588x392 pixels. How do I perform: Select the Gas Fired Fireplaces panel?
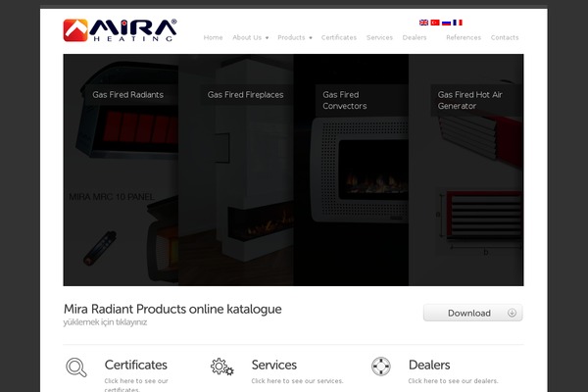[x=236, y=170]
